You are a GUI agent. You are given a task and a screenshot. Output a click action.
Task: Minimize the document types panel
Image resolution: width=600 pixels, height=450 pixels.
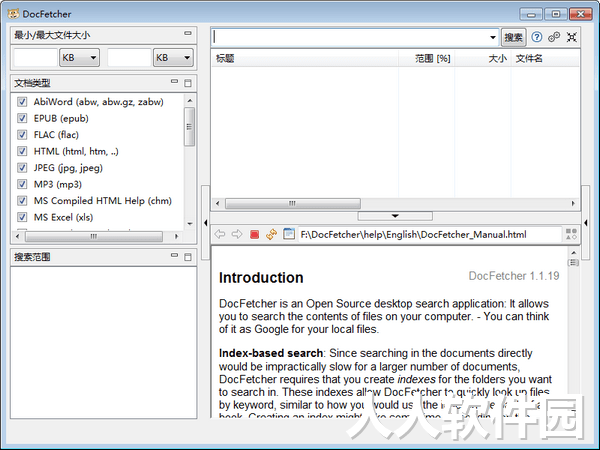pyautogui.click(x=174, y=81)
